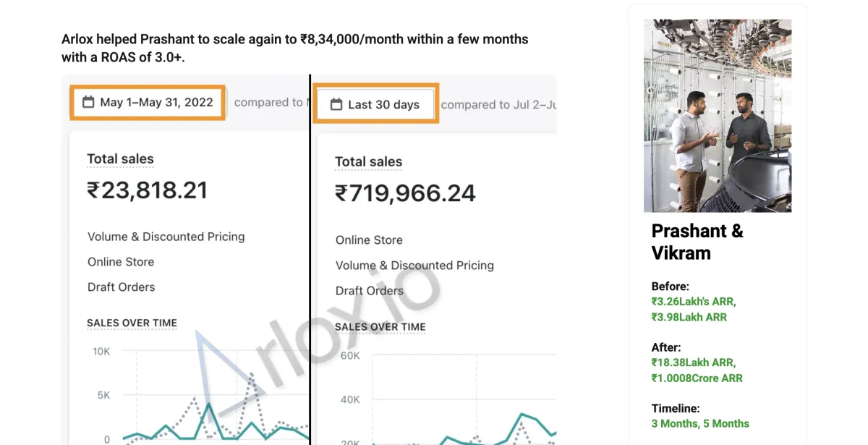This screenshot has height=445, width=868.
Task: Open the photo of Prashant & Vikram
Action: [717, 116]
